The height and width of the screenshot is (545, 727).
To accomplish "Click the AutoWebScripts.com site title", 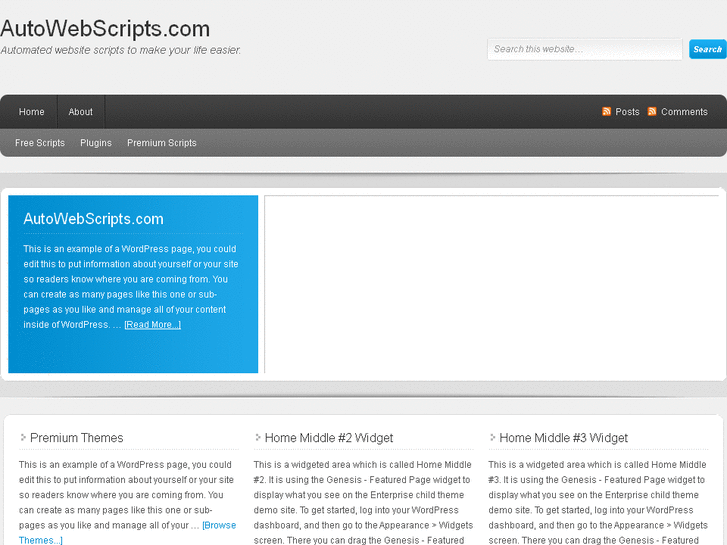I will click(105, 29).
